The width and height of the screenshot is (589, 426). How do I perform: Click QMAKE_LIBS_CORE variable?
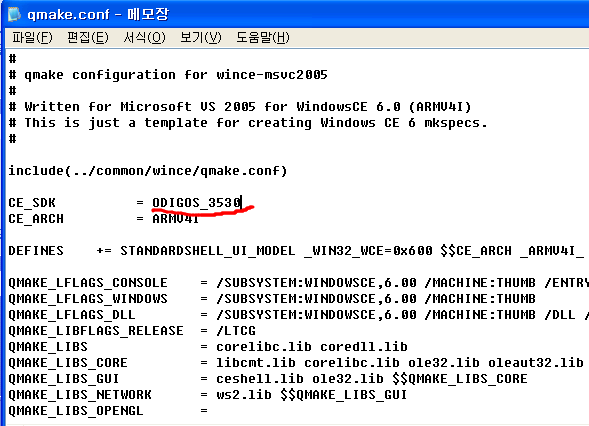[x=68, y=363]
